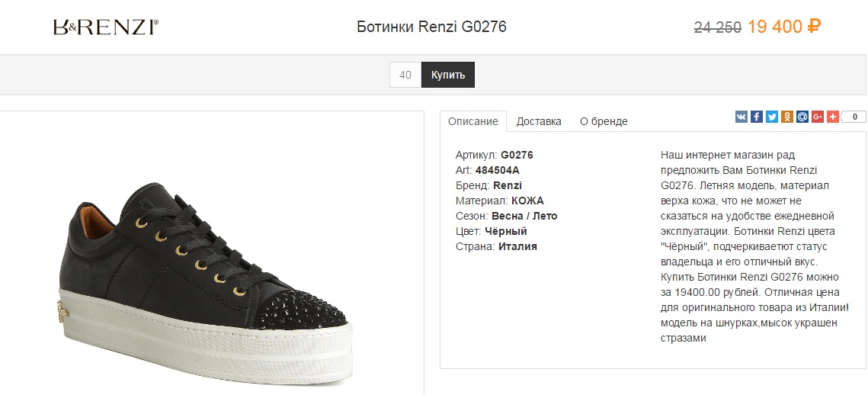
Task: Click the brand value Renzi
Action: click(508, 185)
